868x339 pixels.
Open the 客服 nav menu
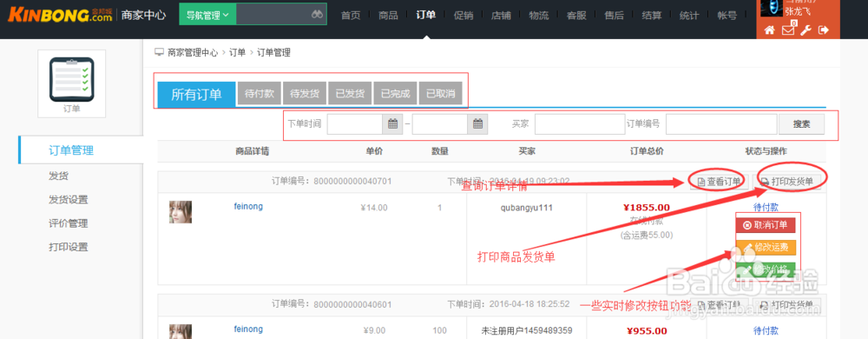pyautogui.click(x=576, y=16)
